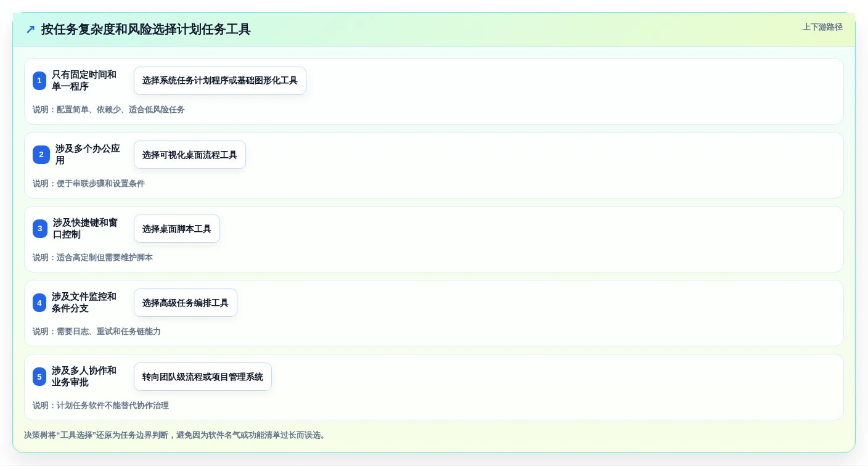
Task: Select step number 5 badge
Action: pos(39,377)
